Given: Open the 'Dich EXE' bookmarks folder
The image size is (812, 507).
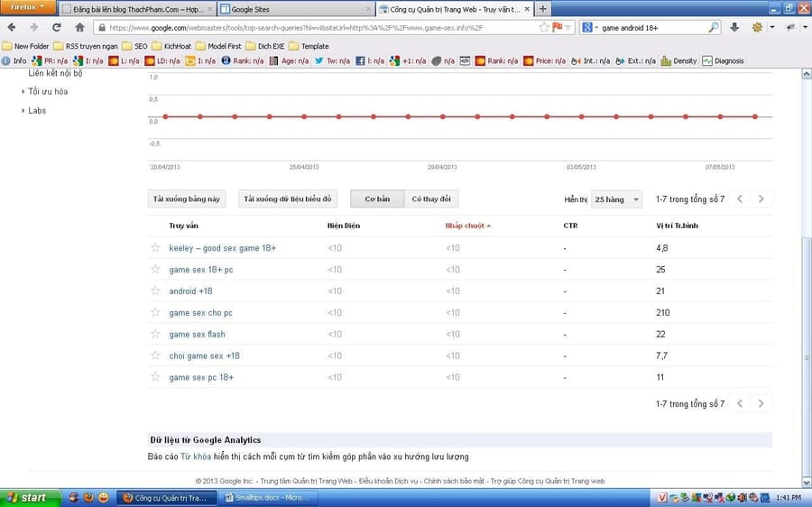Looking at the screenshot, I should pyautogui.click(x=265, y=46).
